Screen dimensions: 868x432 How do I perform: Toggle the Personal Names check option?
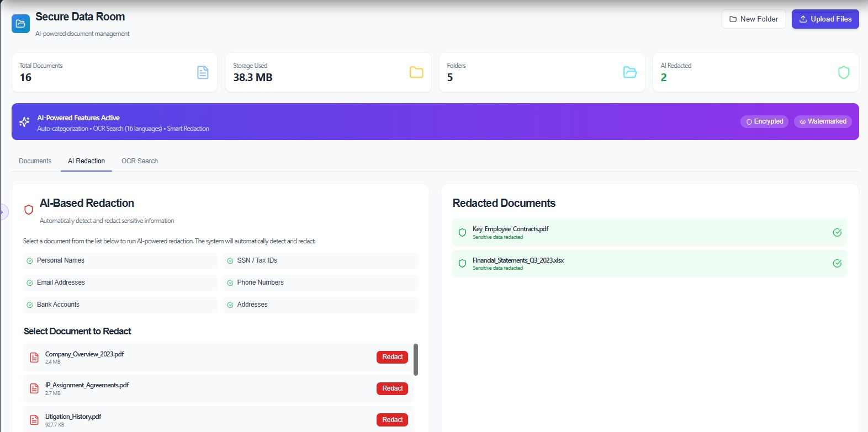[x=30, y=260]
